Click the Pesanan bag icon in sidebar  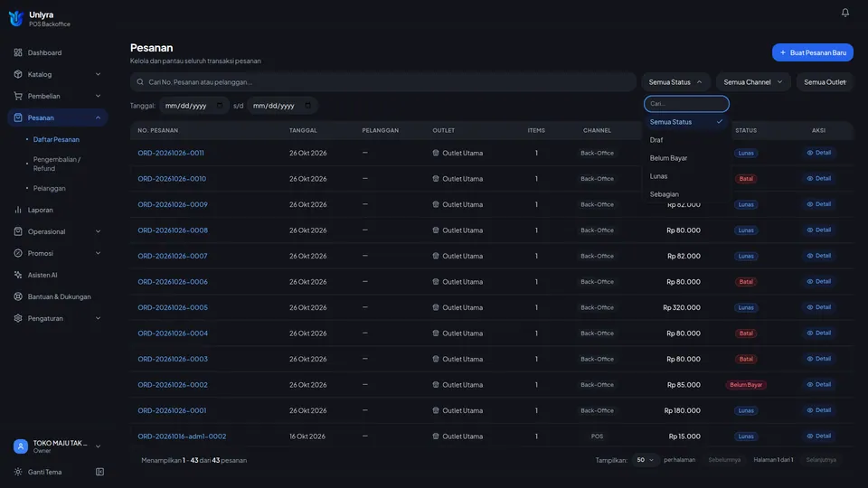point(18,117)
